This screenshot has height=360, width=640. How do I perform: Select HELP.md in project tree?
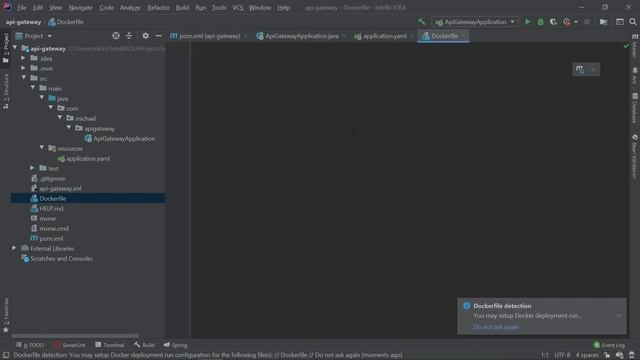[47, 208]
